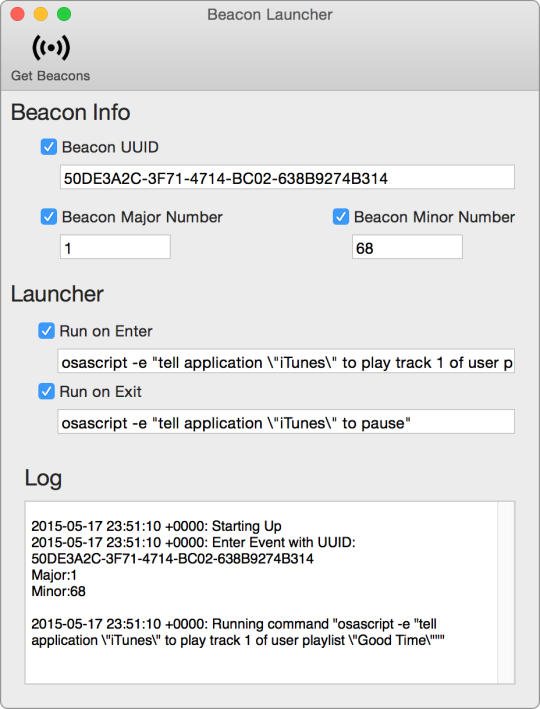Uncheck the Run on Exit checkbox
Image resolution: width=540 pixels, height=709 pixels.
click(x=46, y=391)
